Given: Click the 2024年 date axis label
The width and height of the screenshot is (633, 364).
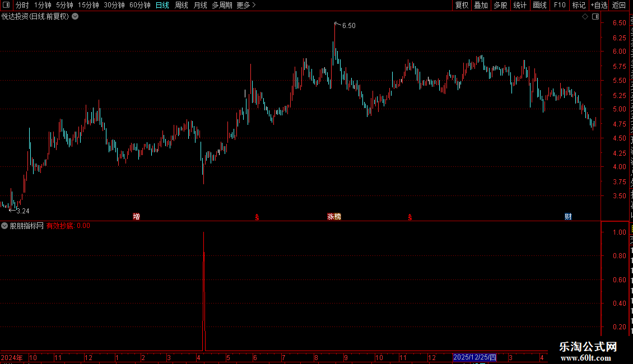Looking at the screenshot, I should 12,357.
